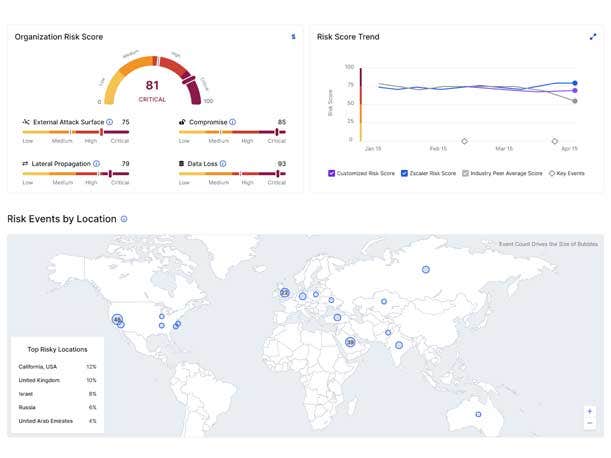Click the Risk Events by Location info icon

pyautogui.click(x=124, y=218)
